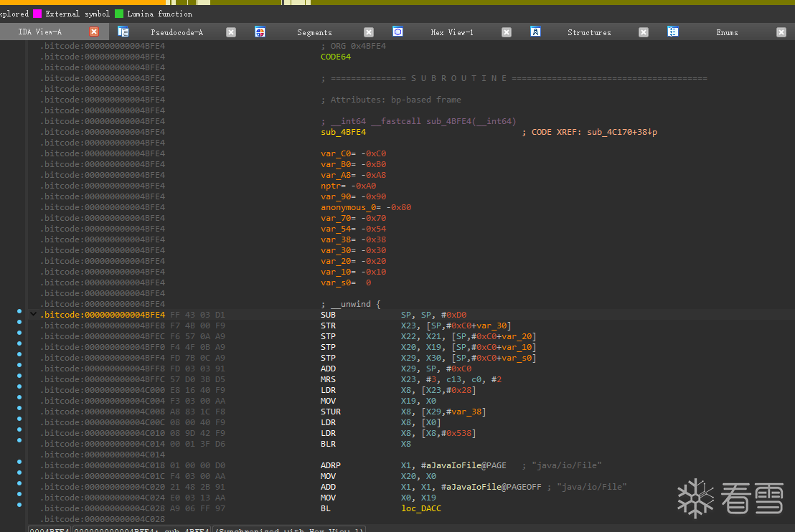Close the Pseudocode-A tab
Image resolution: width=795 pixels, height=532 pixels.
pos(231,32)
